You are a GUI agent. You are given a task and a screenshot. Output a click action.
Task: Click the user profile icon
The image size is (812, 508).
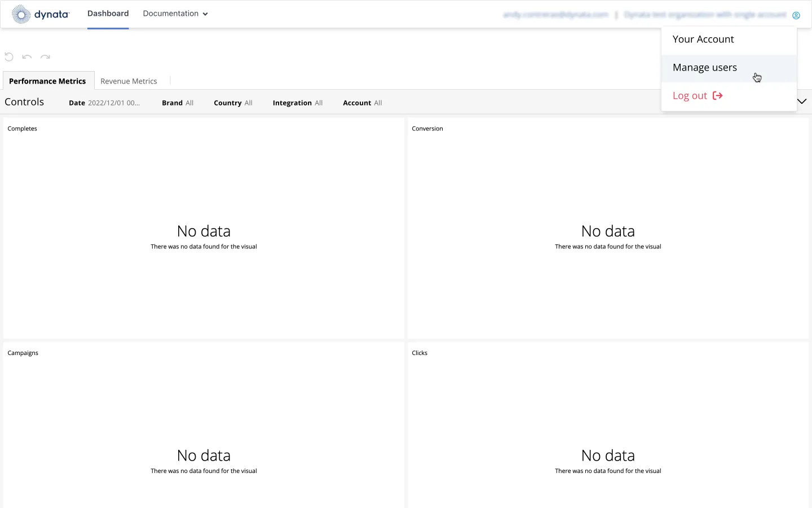pos(796,15)
